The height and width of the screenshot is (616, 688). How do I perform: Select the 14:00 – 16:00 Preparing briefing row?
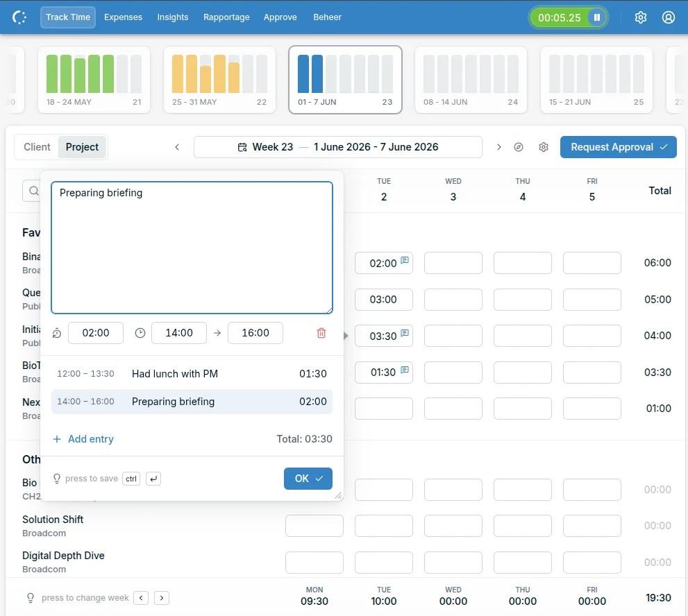192,402
